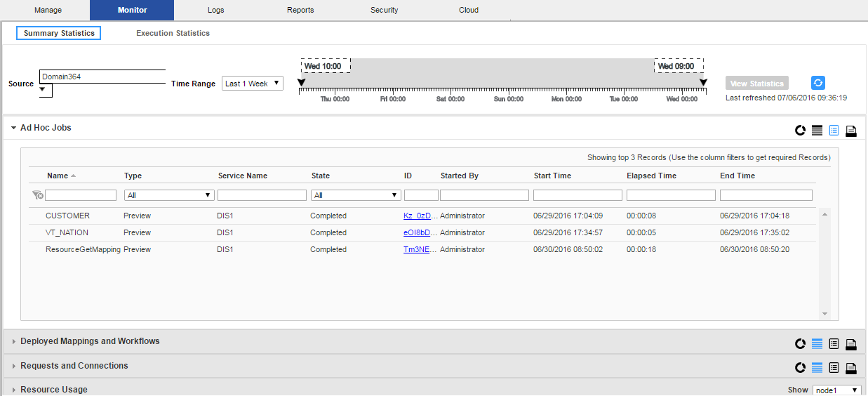
Task: Open the Execution Statistics tab
Action: (x=173, y=33)
